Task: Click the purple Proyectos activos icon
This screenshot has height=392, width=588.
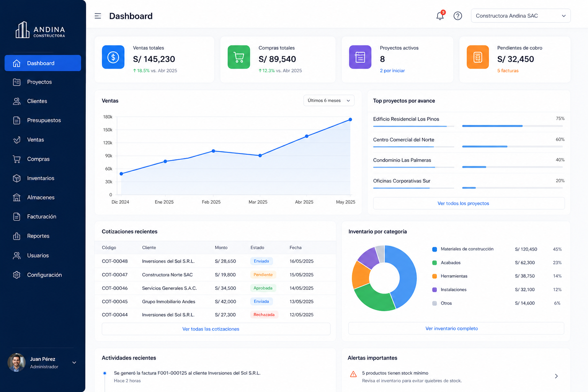Action: tap(360, 57)
